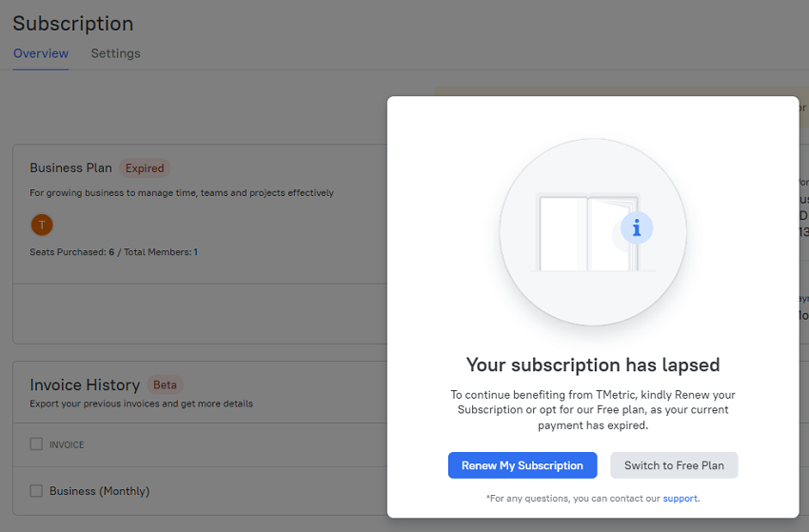809x532 pixels.
Task: Switch to the Overview tab
Action: [x=41, y=53]
